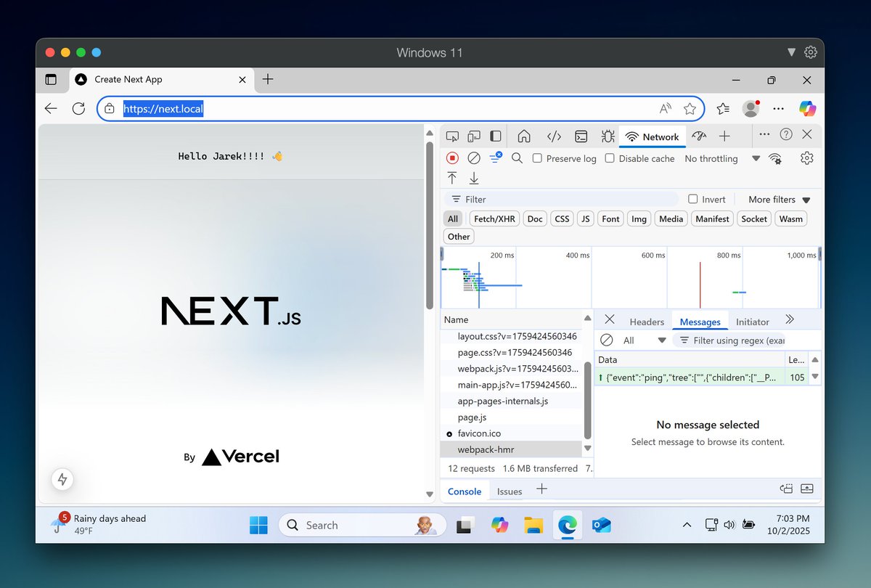Viewport: 871px width, 588px height.
Task: Switch to the Console tab
Action: coord(464,491)
